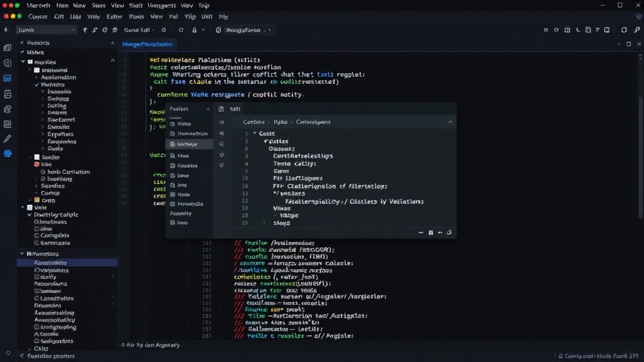Select the highlighted blue panel icon in activity bar

8,79
